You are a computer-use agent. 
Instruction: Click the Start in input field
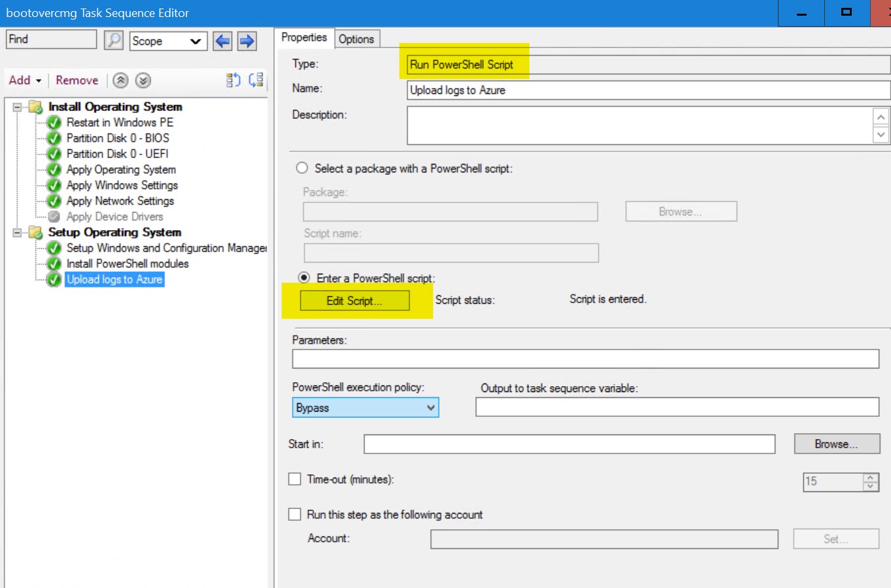569,444
